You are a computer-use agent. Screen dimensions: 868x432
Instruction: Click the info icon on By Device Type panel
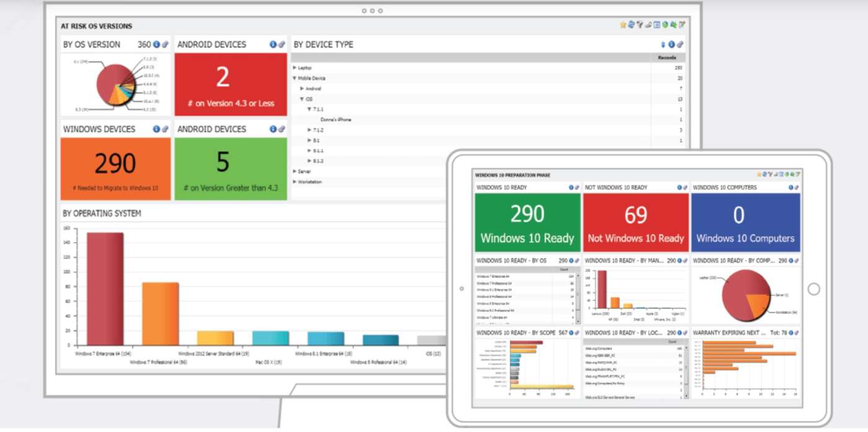[x=671, y=45]
